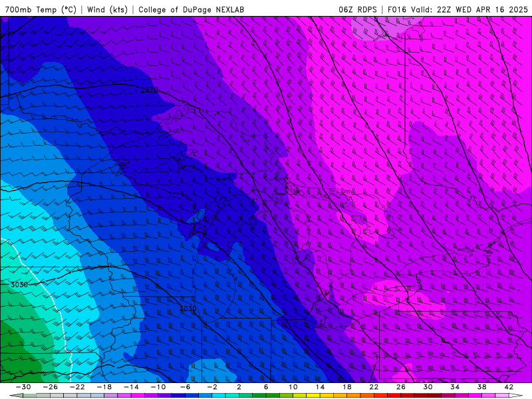This screenshot has width=532, height=399.
Task: Click the 22 color scale label
Action: (x=374, y=387)
